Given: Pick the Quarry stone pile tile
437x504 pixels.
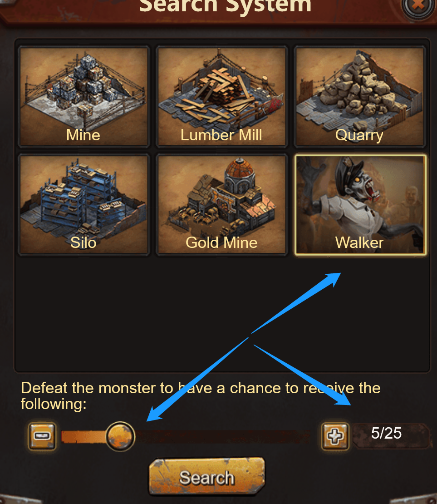Looking at the screenshot, I should coord(360,96).
